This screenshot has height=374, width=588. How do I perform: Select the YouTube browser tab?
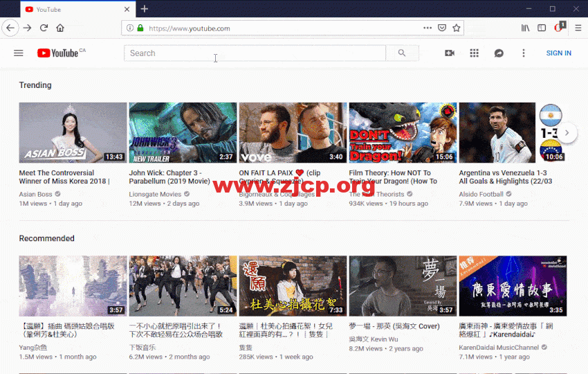pos(77,10)
